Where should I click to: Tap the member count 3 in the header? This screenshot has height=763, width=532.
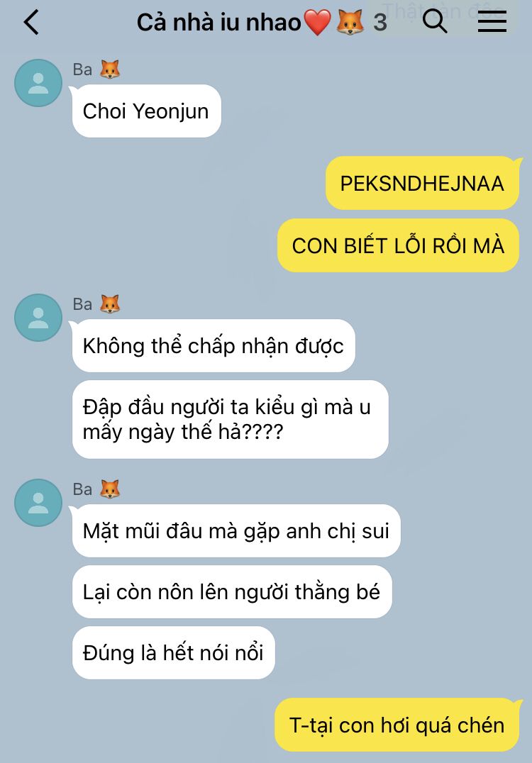point(380,23)
